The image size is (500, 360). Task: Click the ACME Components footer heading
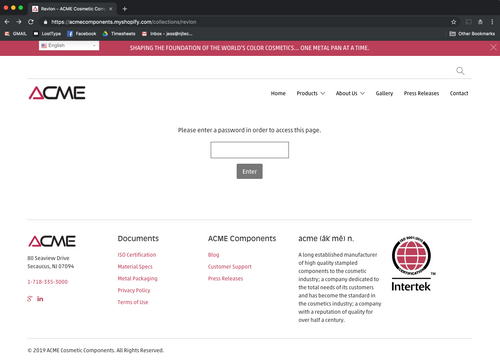tap(242, 239)
